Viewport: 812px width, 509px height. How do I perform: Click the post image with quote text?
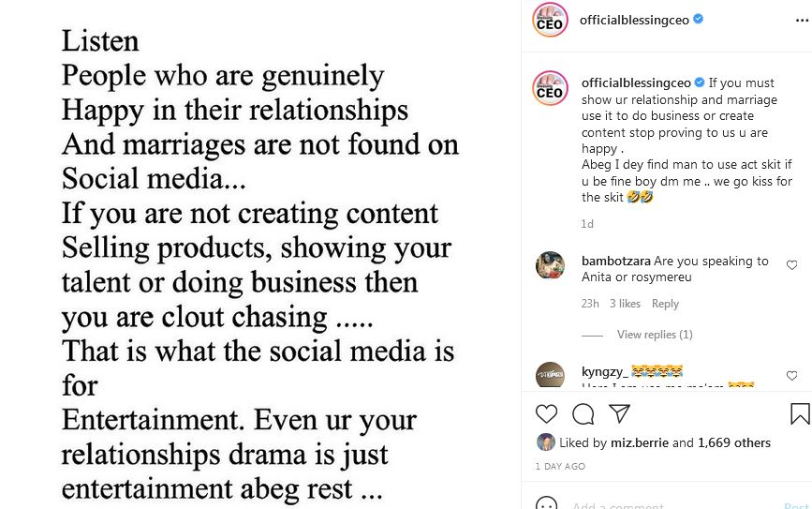tap(259, 254)
